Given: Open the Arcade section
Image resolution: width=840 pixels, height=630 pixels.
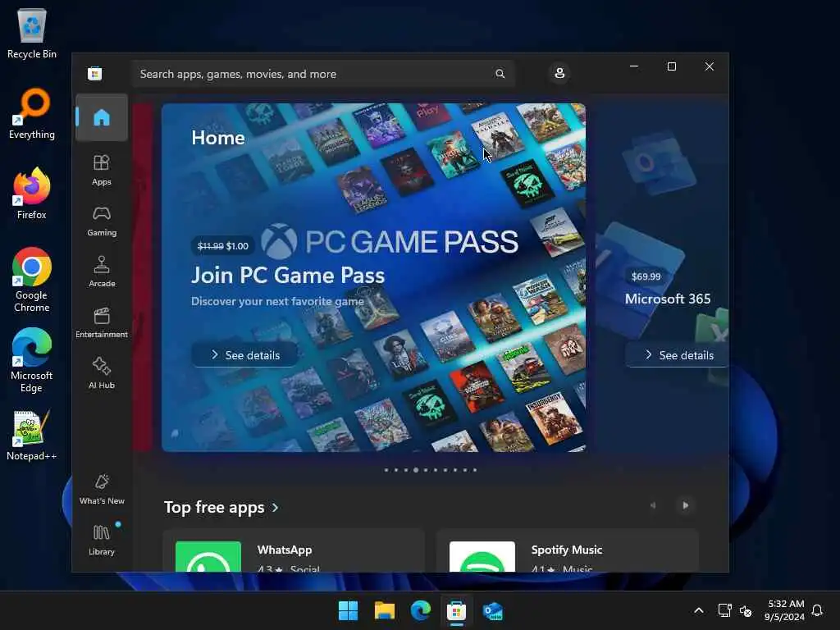Looking at the screenshot, I should pos(102,272).
